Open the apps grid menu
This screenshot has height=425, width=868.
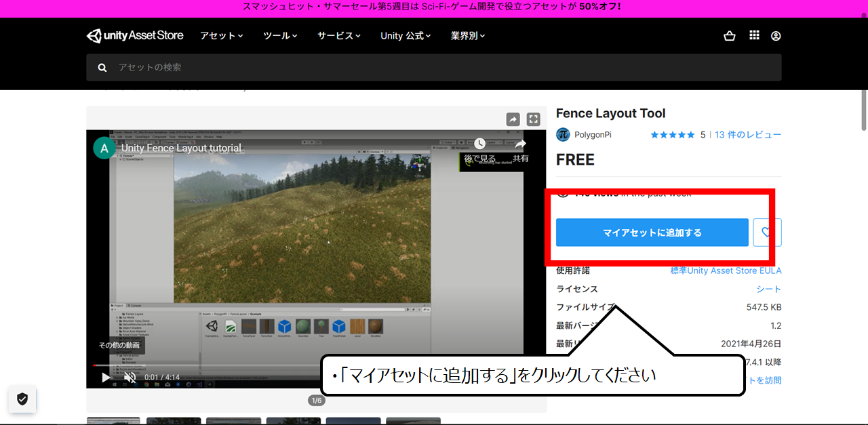754,36
